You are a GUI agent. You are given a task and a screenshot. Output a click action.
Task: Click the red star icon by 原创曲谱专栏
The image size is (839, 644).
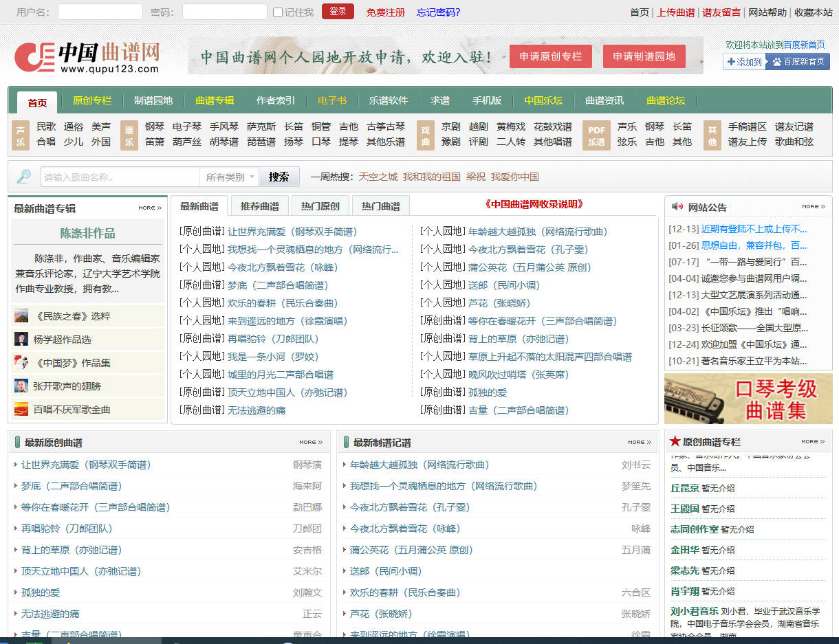click(x=675, y=441)
